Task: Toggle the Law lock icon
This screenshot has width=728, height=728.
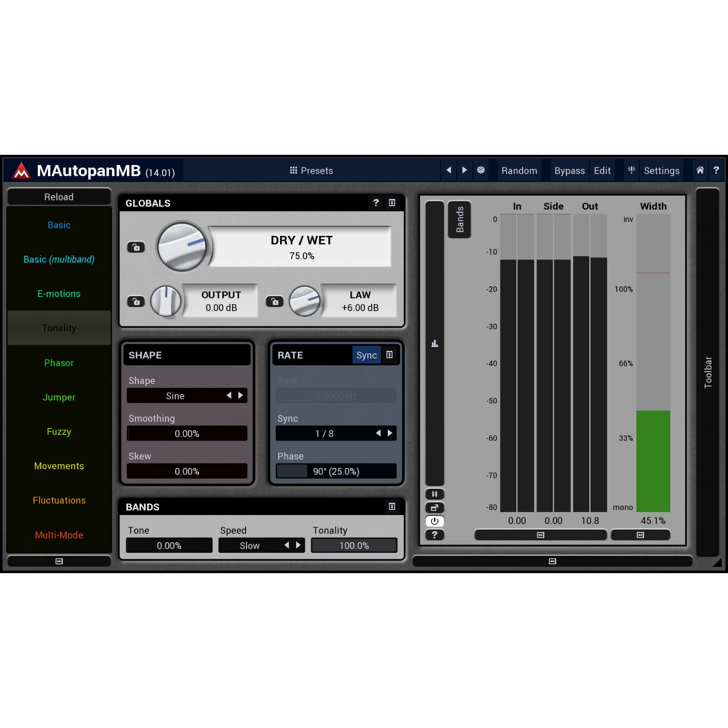Action: pos(275,301)
